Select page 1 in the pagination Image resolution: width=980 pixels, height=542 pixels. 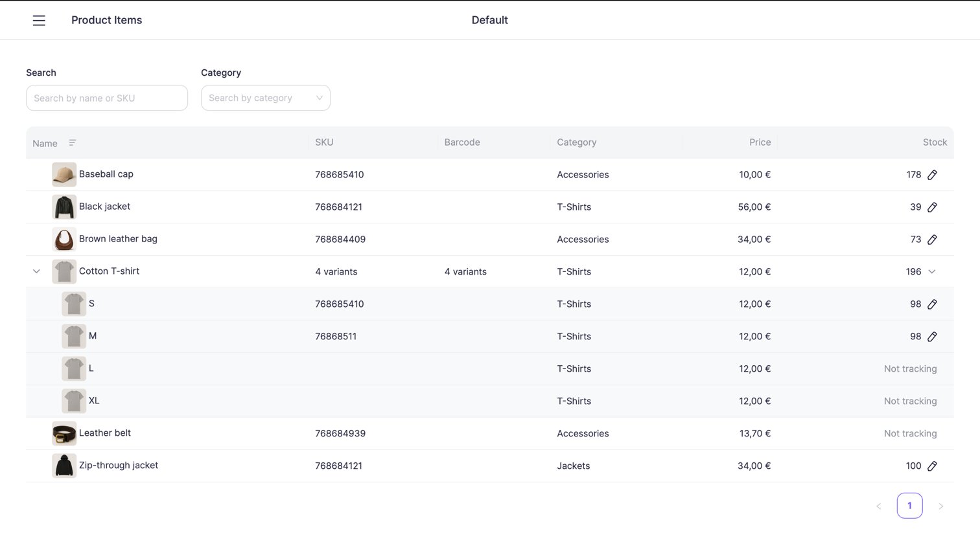click(909, 505)
